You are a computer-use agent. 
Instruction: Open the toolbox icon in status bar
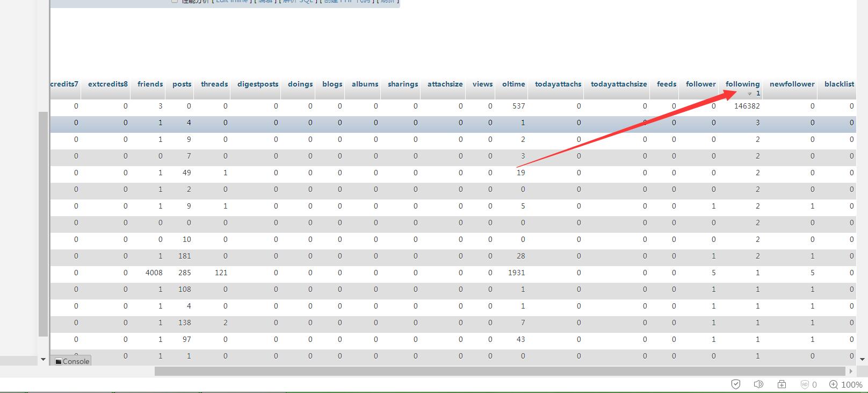point(782,384)
